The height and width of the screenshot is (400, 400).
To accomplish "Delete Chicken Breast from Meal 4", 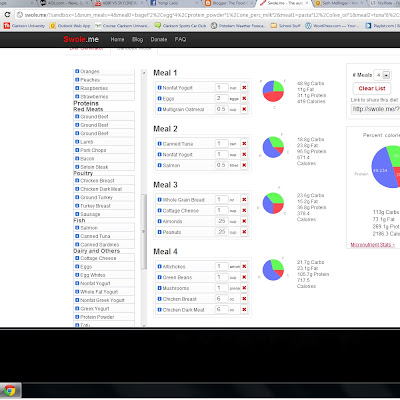I will point(244,299).
